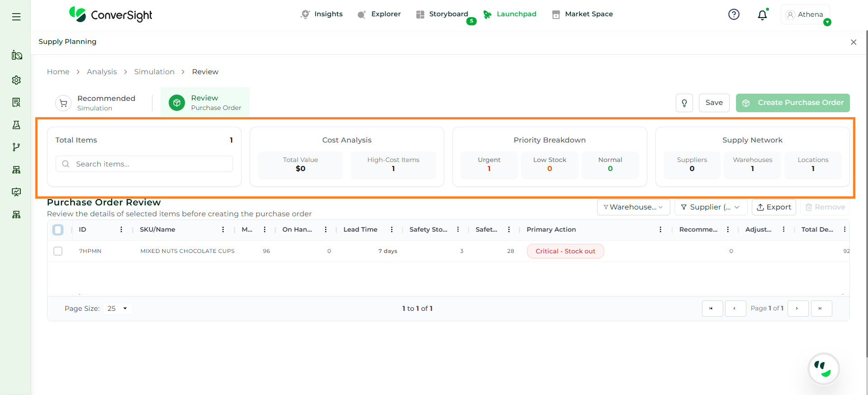Check the 7HPMN row checkbox
This screenshot has height=395, width=868.
(x=58, y=251)
